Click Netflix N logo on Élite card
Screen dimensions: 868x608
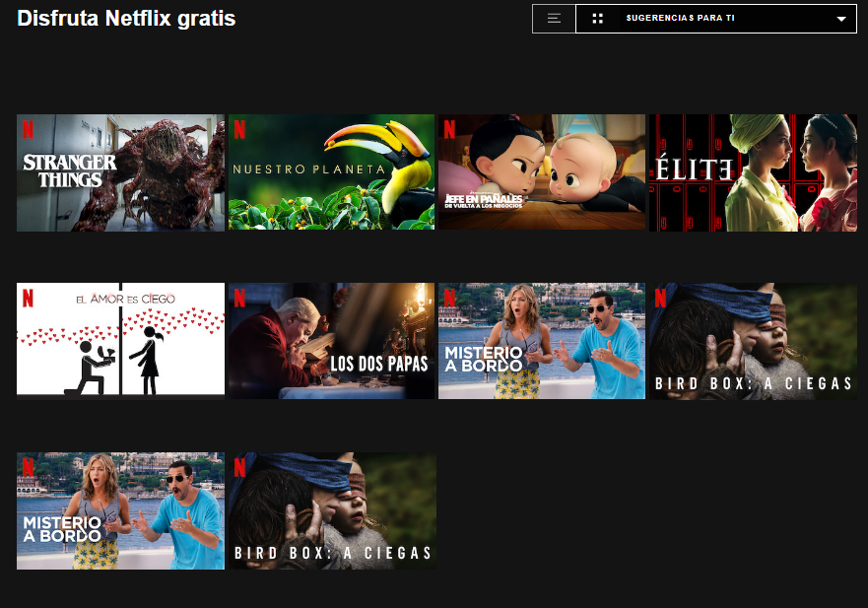coord(660,128)
